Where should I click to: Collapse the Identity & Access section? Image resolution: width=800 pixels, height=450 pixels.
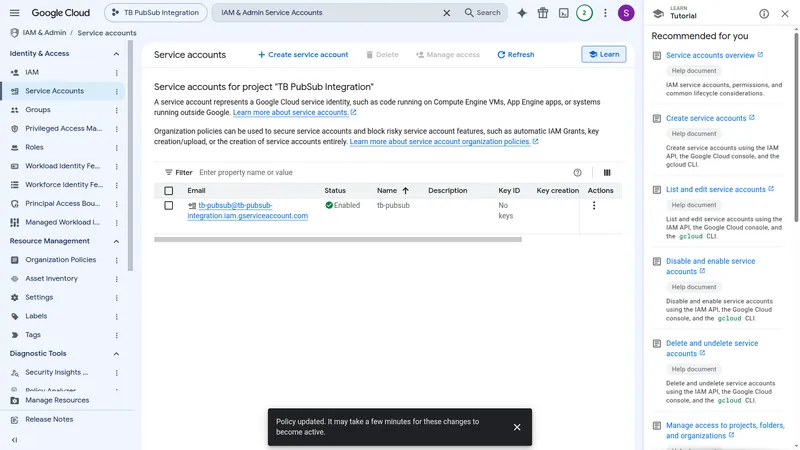point(116,54)
